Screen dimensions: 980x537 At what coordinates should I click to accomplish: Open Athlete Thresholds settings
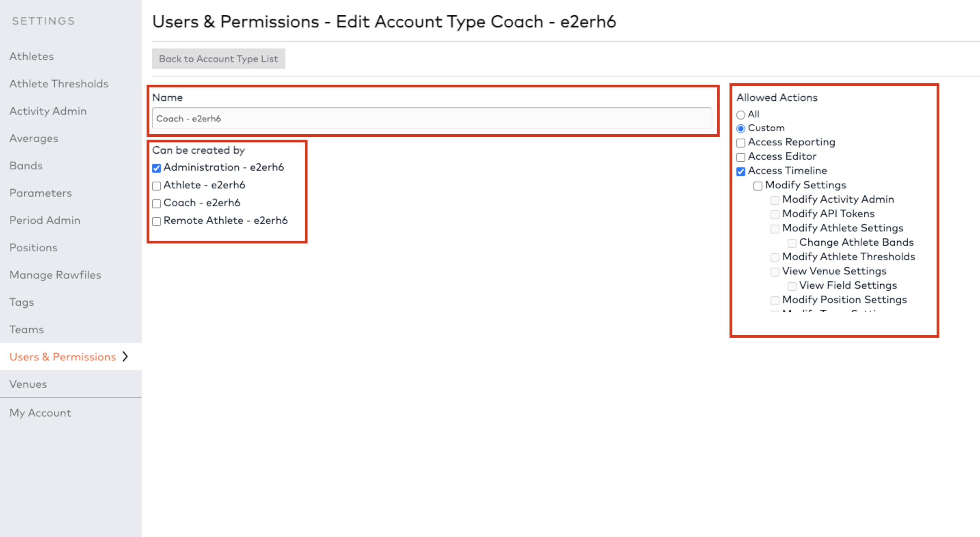point(59,84)
